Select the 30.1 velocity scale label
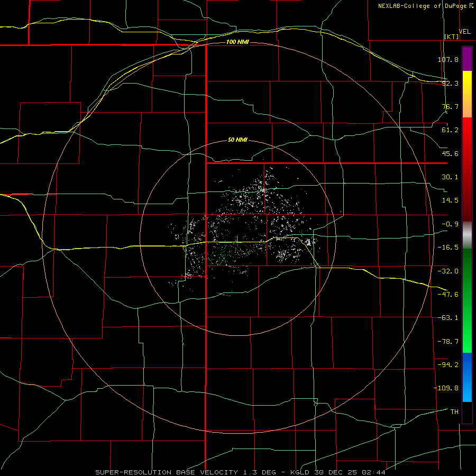Viewport: 476px width, 476px height. pos(450,177)
